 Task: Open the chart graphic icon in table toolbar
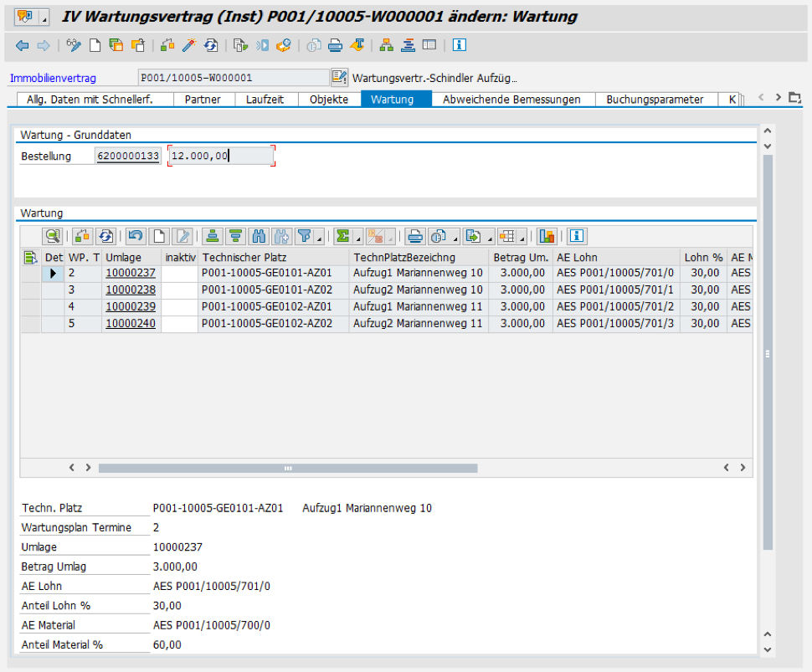tap(547, 236)
